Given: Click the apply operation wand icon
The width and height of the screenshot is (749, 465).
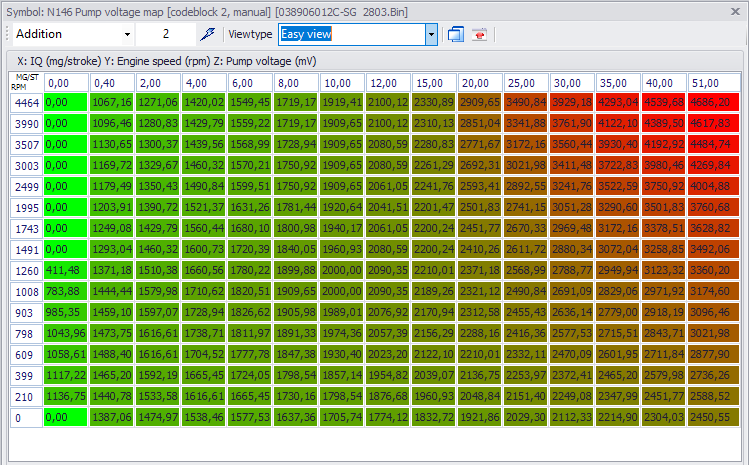Looking at the screenshot, I should click(x=207, y=34).
